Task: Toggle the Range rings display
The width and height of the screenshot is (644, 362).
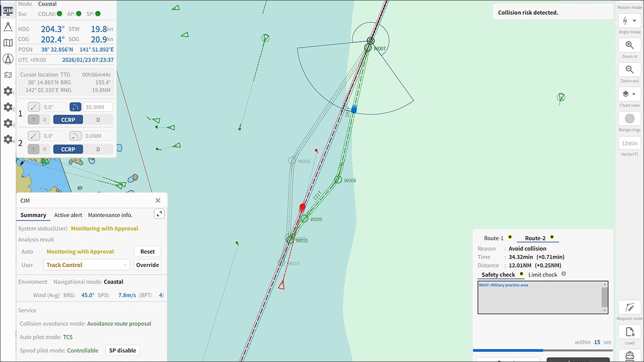Action: tap(629, 119)
